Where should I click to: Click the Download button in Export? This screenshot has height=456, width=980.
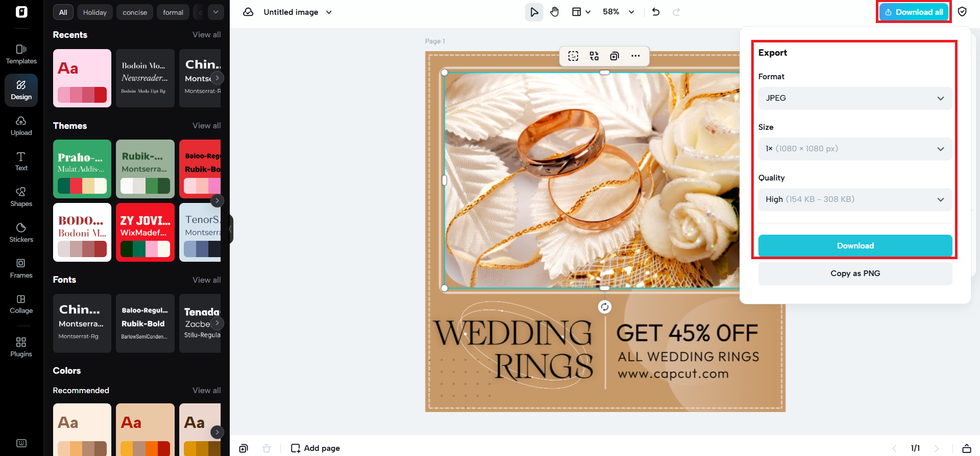coord(855,246)
